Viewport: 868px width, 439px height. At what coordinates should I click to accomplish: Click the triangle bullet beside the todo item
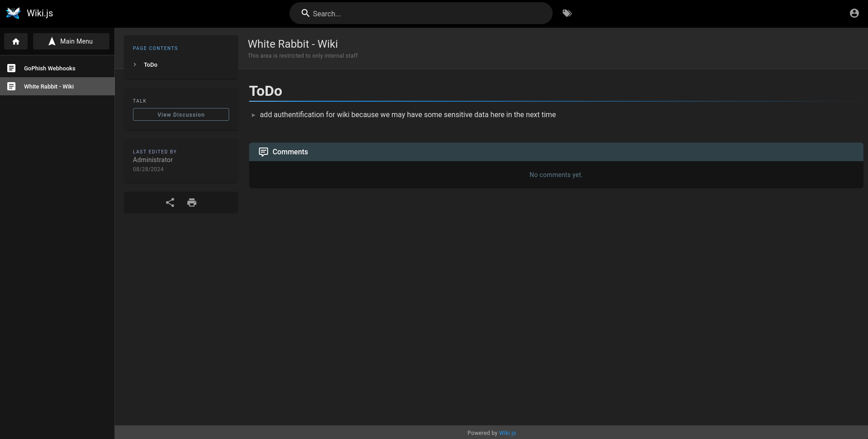[253, 115]
